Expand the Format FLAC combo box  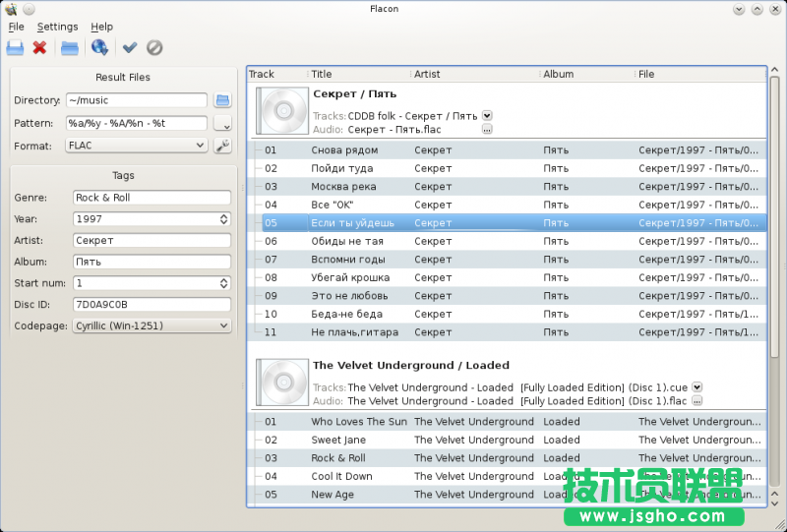click(136, 146)
